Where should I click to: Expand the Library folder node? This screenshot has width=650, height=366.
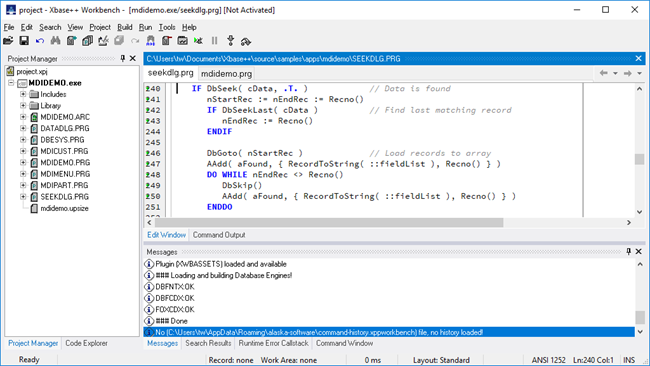pyautogui.click(x=23, y=106)
